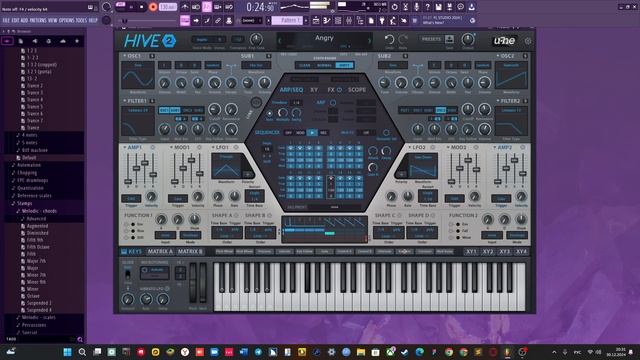Select previous preset arrow beside Angry
Viewport: 640px width, 360px height.
[x=280, y=40]
